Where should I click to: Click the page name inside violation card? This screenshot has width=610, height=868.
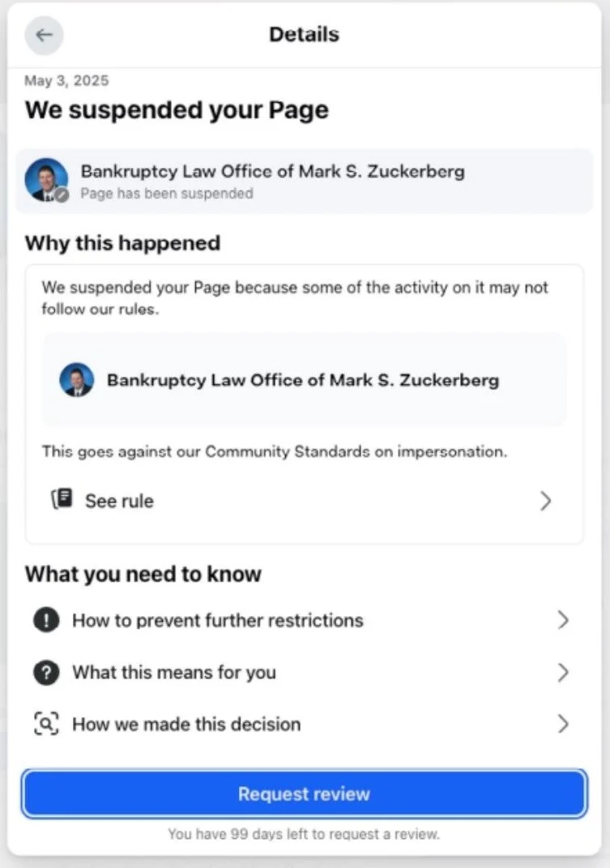coord(303,380)
